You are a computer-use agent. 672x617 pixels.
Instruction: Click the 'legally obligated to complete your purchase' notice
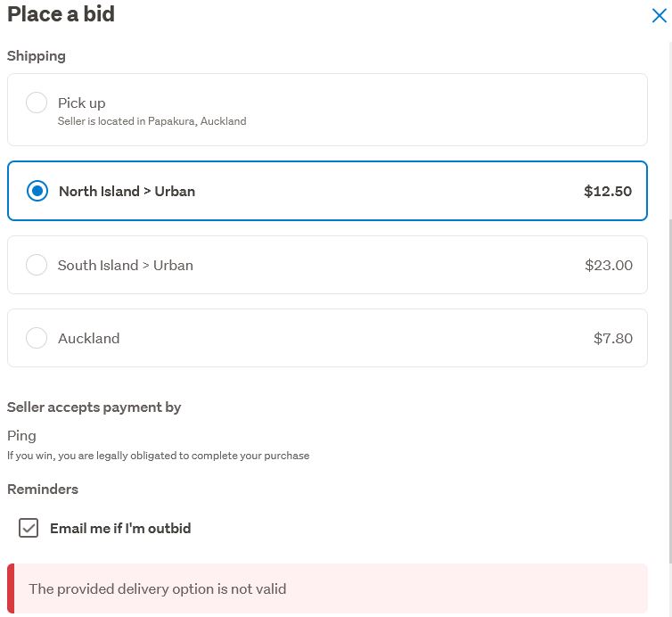(159, 456)
